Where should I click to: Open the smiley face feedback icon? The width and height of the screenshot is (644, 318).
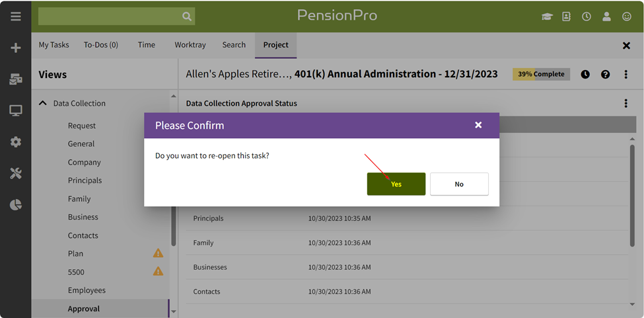626,17
